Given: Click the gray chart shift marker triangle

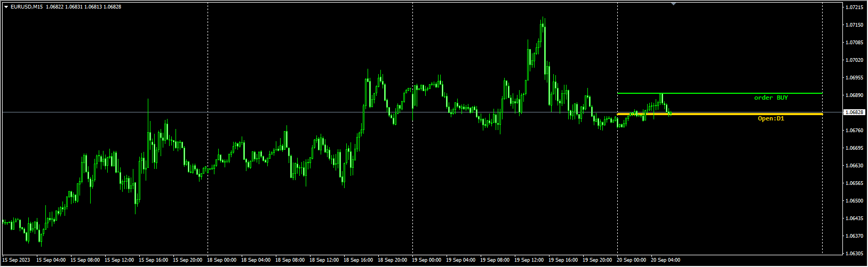Looking at the screenshot, I should [x=673, y=4].
